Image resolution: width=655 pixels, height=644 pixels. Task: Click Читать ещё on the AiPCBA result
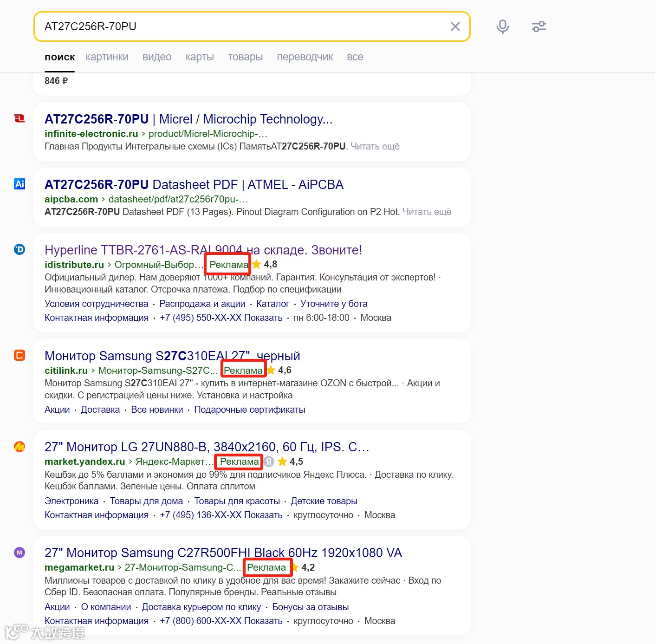tap(427, 212)
